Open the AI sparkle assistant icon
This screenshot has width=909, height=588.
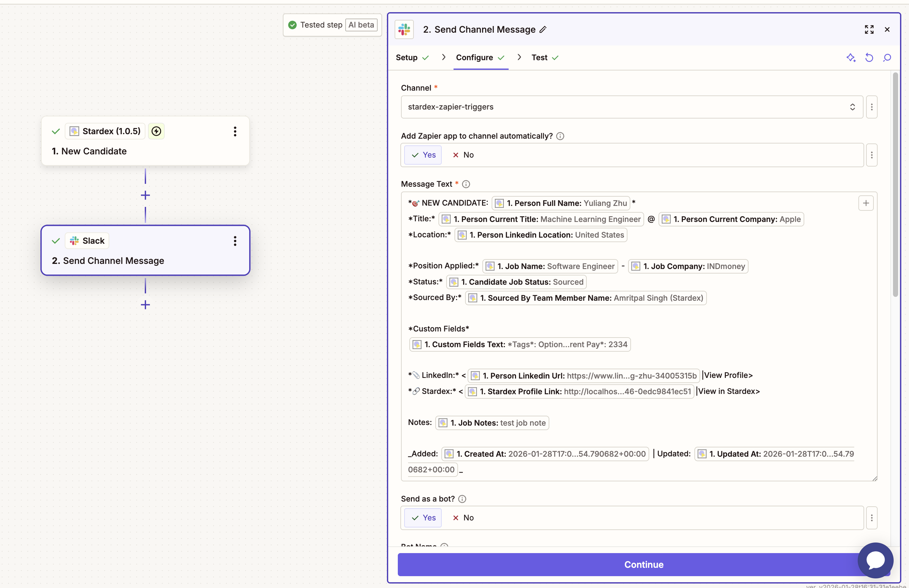pyautogui.click(x=851, y=58)
